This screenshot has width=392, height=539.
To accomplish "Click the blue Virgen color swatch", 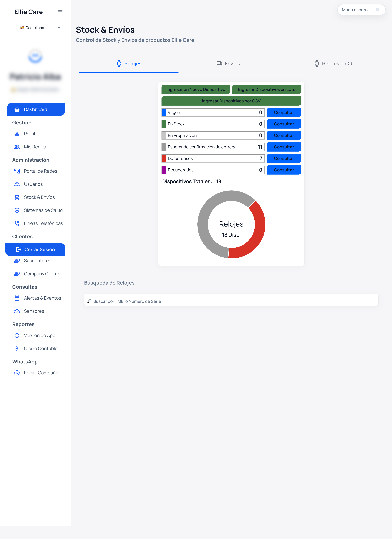I will (x=164, y=112).
